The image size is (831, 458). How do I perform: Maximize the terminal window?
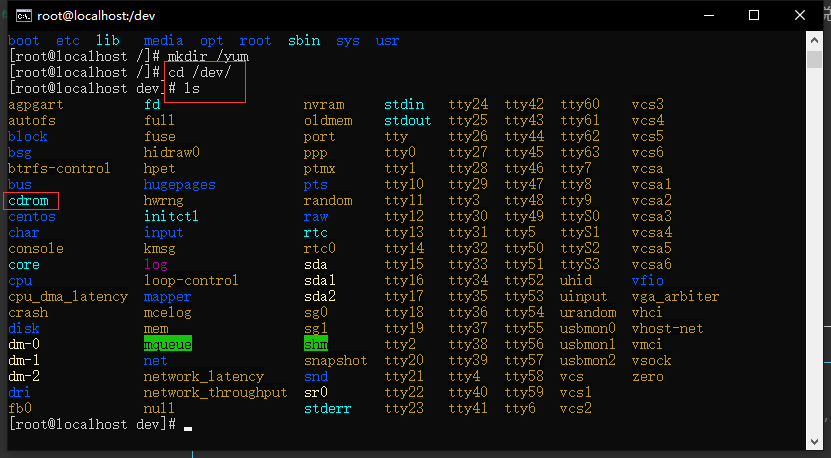756,16
